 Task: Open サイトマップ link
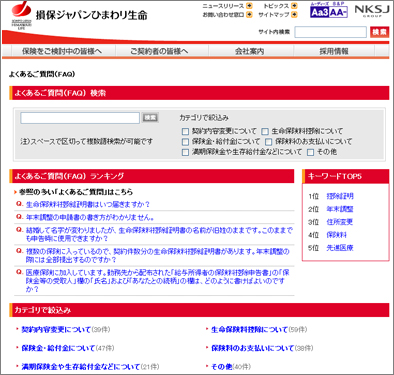pyautogui.click(x=273, y=15)
